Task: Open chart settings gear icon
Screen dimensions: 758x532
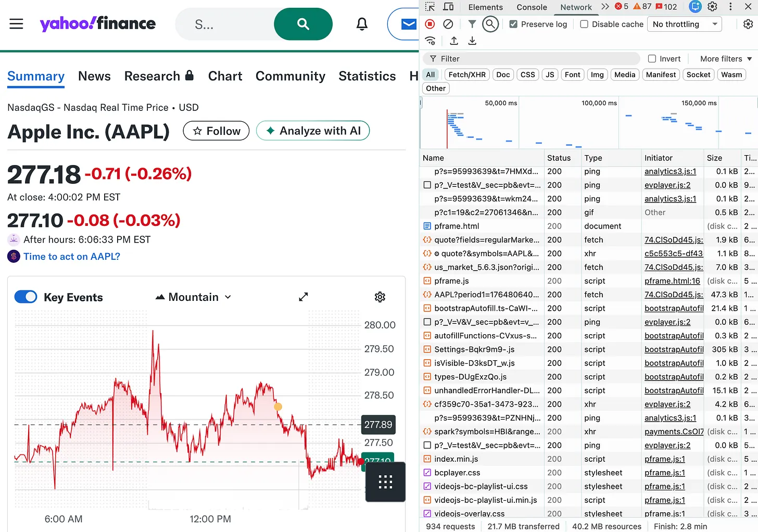Action: click(380, 297)
